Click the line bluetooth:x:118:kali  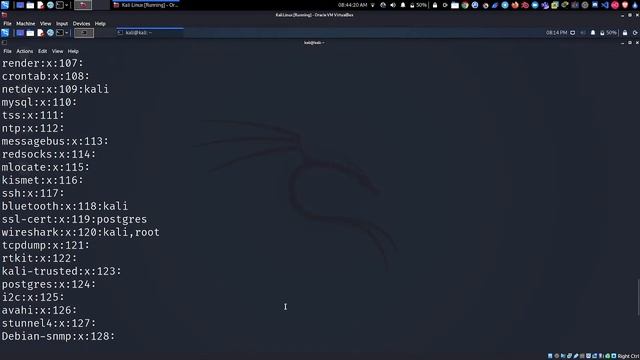click(64, 206)
